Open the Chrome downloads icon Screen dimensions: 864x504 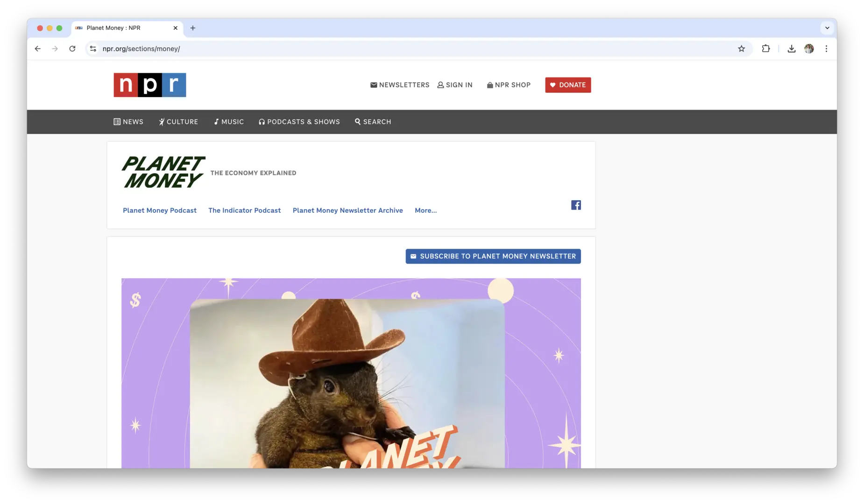click(x=791, y=49)
